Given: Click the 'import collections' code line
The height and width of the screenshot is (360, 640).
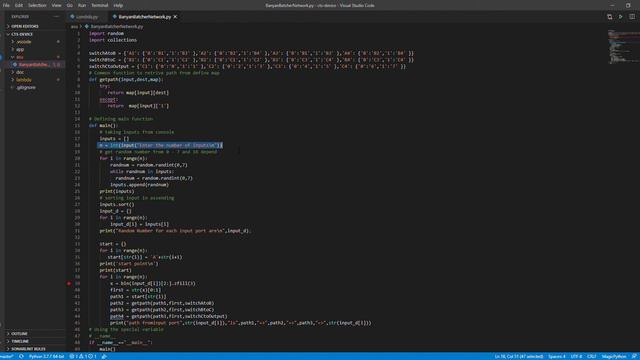Looking at the screenshot, I should (x=113, y=40).
